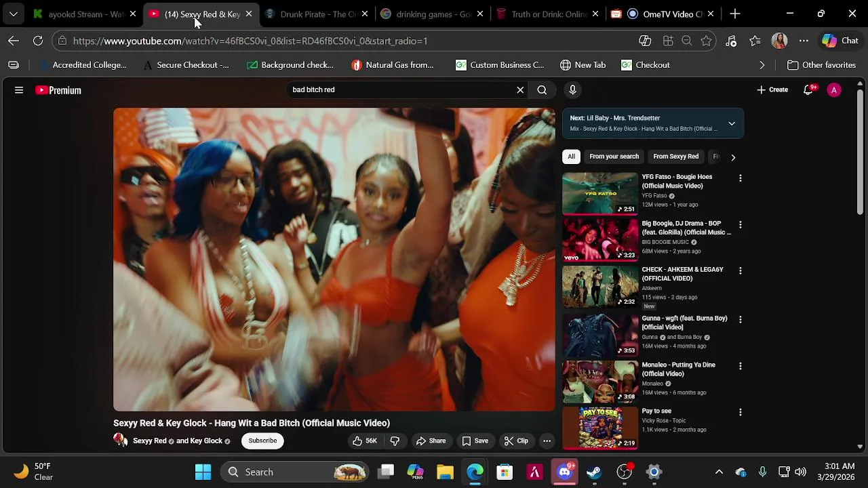Image resolution: width=868 pixels, height=488 pixels.
Task: Open a new browser tab
Action: pos(735,14)
